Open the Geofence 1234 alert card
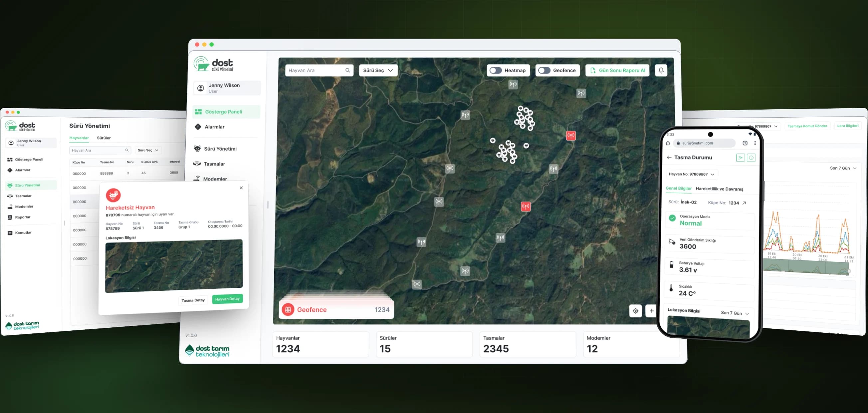This screenshot has width=868, height=413. click(336, 309)
